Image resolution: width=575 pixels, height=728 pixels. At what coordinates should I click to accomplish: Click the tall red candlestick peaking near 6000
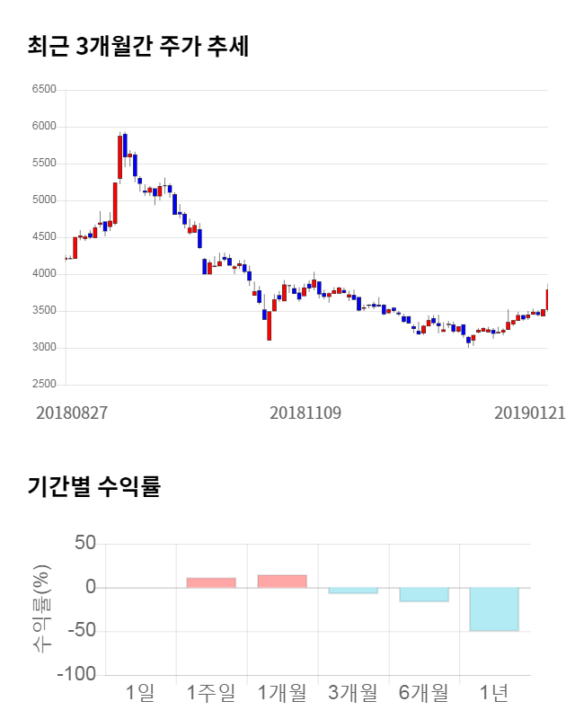tap(119, 157)
